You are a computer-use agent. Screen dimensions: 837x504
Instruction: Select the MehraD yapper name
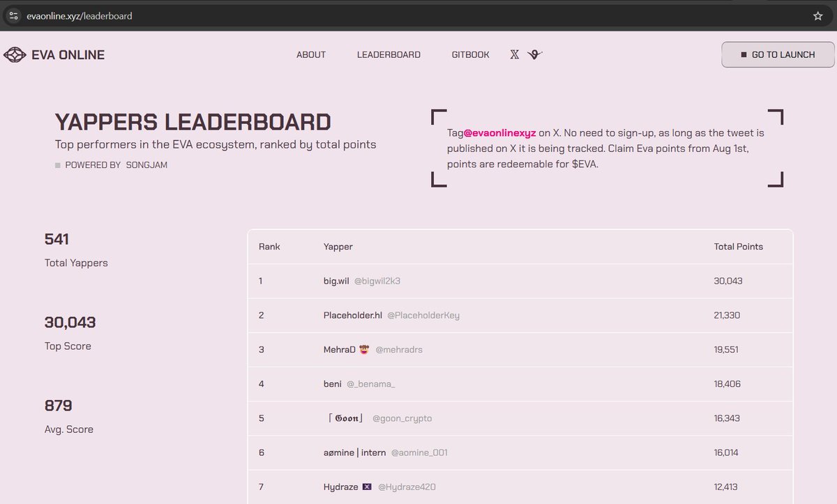click(340, 349)
